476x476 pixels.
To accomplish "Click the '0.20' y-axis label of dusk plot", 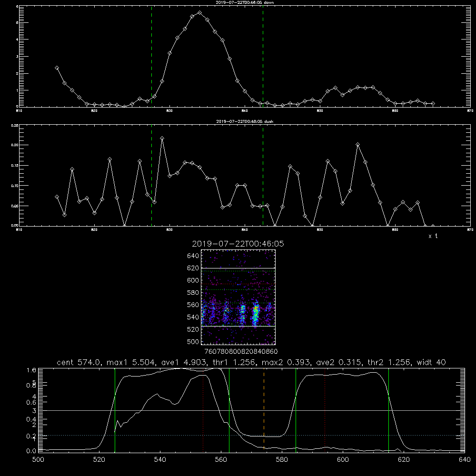I will point(15,145).
